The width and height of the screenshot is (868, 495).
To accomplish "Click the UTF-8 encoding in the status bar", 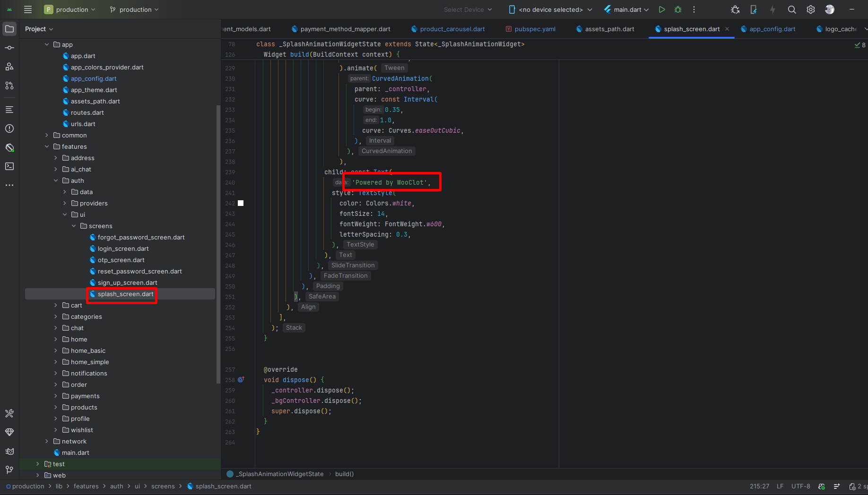I will tap(800, 486).
